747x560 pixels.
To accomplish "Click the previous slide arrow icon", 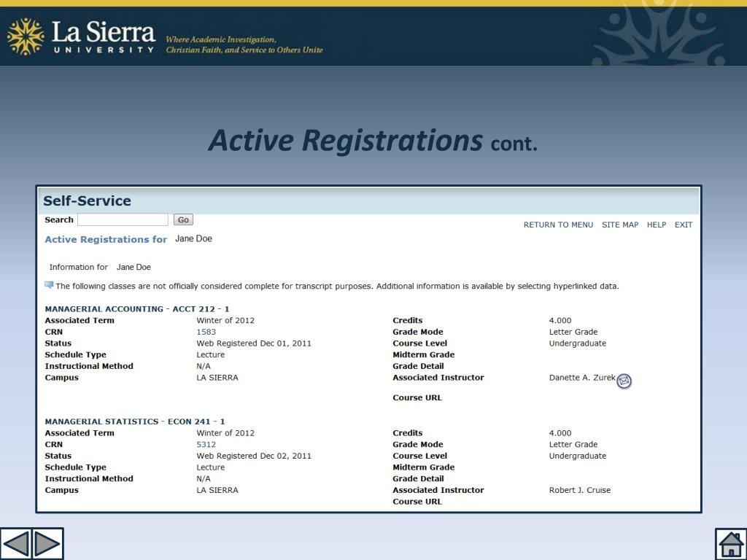I will [16, 543].
